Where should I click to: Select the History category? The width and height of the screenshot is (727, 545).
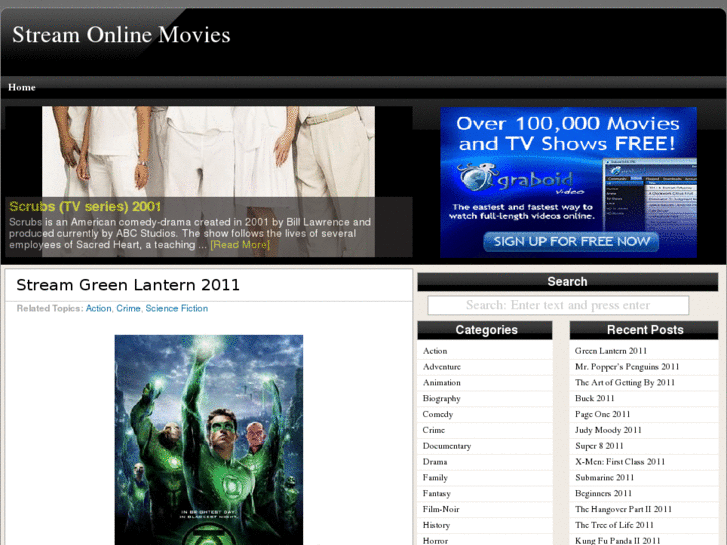(436, 525)
